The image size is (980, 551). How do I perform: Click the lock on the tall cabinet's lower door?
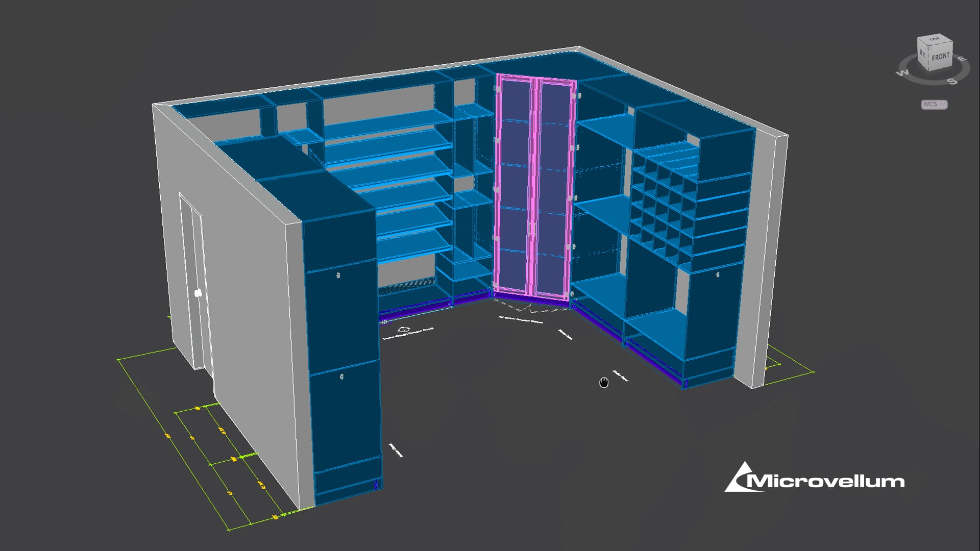coord(341,377)
